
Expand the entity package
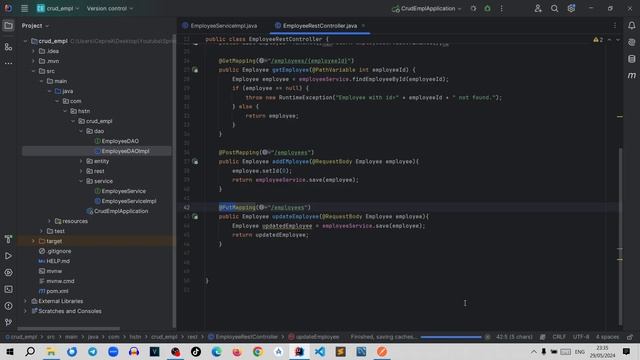[x=81, y=161]
